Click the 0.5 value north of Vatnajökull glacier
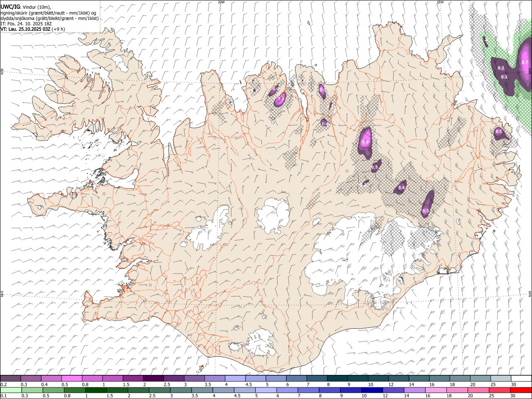The width and height of the screenshot is (532, 399). point(426,211)
